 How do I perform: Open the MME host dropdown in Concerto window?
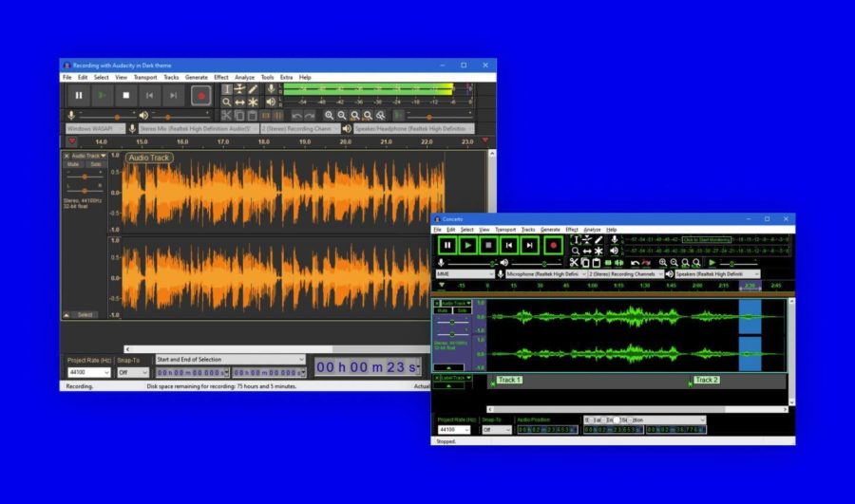click(465, 274)
